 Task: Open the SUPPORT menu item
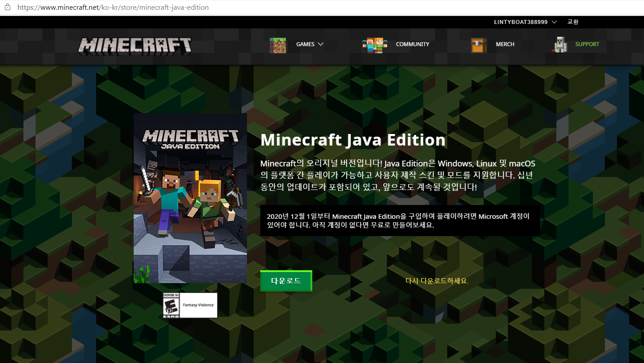(587, 44)
